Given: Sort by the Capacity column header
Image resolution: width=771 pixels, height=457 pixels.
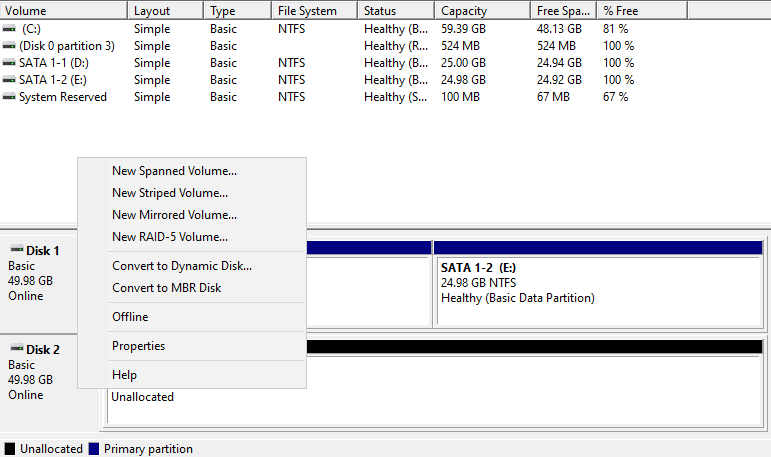Looking at the screenshot, I should pos(482,10).
